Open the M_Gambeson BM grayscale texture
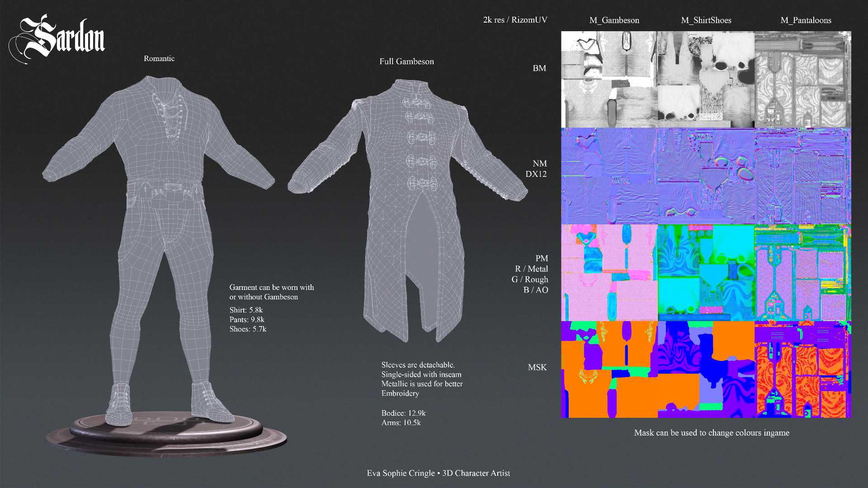Screen dimensions: 868x488 (609, 80)
